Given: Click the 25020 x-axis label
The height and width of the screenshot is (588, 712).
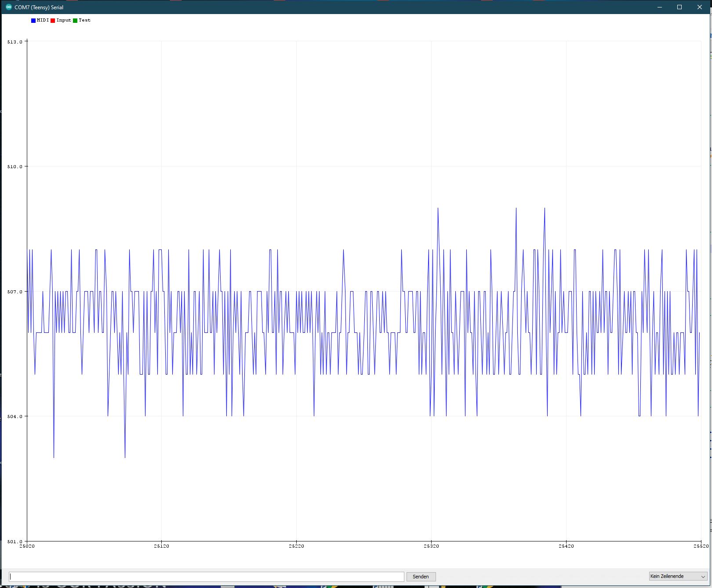Looking at the screenshot, I should (x=27, y=546).
